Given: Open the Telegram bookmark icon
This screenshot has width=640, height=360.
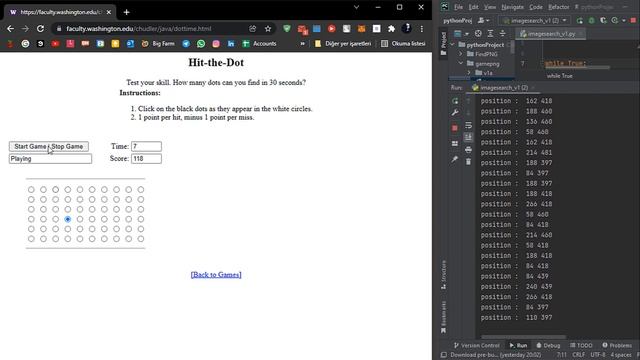Looking at the screenshot, I should (186, 44).
